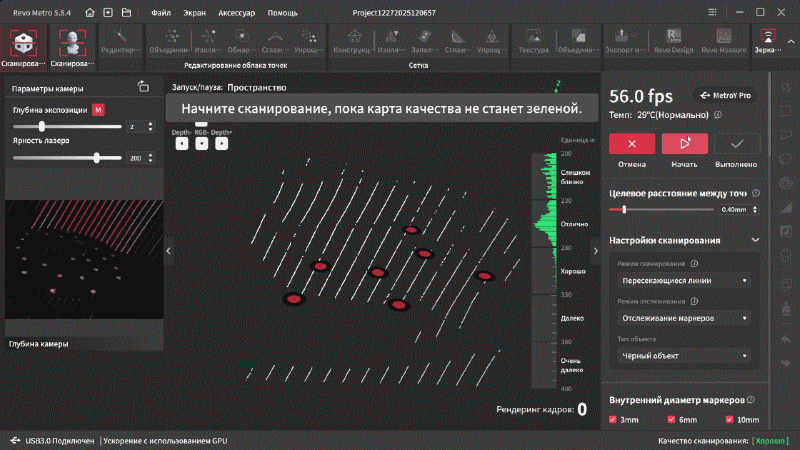The image size is (800, 450).
Task: Toggle the 10mm marker diameter checkbox
Action: pos(729,420)
